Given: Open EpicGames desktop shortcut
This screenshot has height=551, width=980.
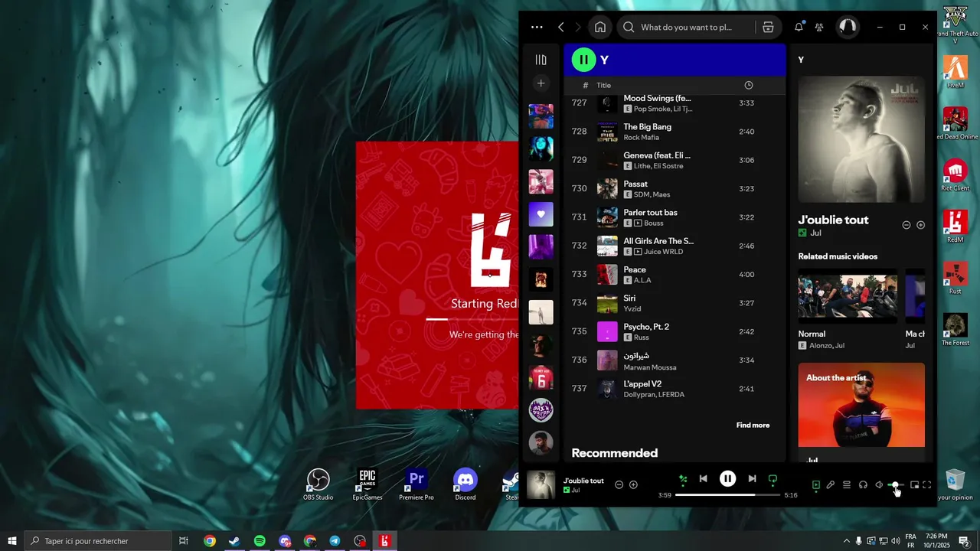Looking at the screenshot, I should point(367,484).
